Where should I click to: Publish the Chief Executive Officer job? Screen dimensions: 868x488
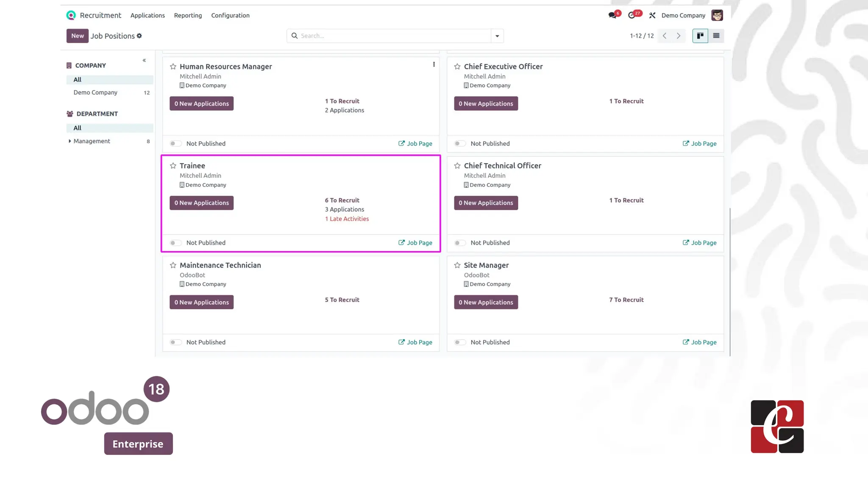tap(459, 144)
